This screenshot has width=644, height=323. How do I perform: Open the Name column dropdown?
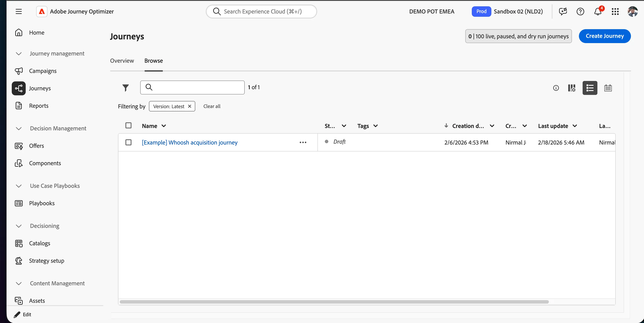164,126
